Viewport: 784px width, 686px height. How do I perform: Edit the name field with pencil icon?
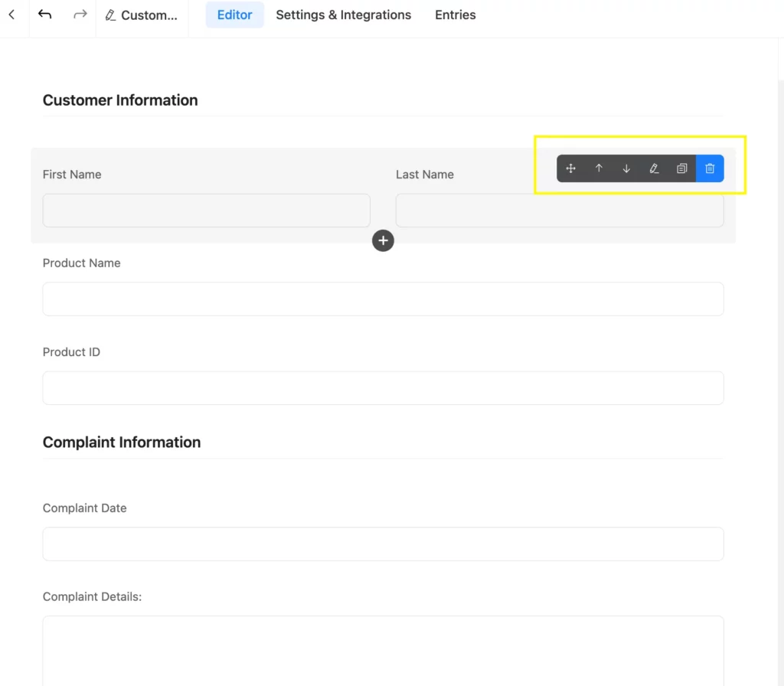[x=654, y=168]
